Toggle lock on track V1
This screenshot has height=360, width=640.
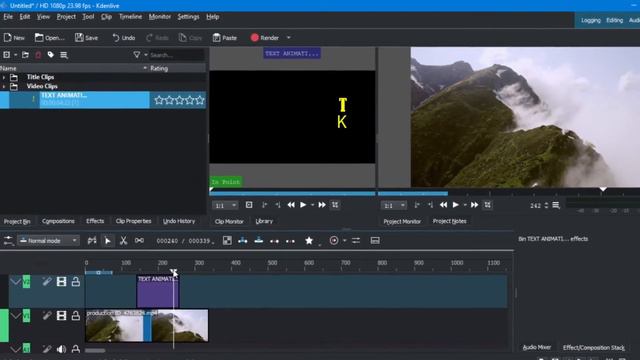click(76, 315)
